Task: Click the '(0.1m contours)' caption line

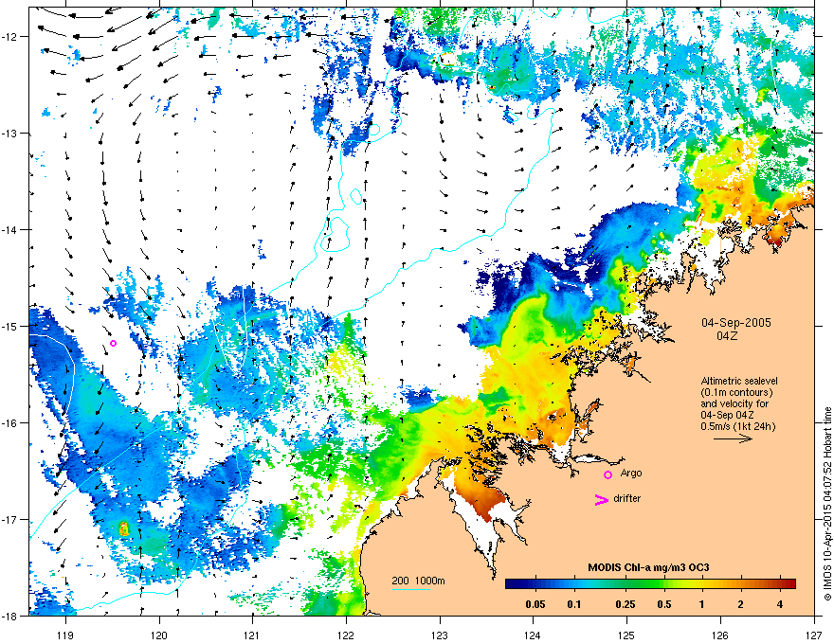Action: coord(736,392)
